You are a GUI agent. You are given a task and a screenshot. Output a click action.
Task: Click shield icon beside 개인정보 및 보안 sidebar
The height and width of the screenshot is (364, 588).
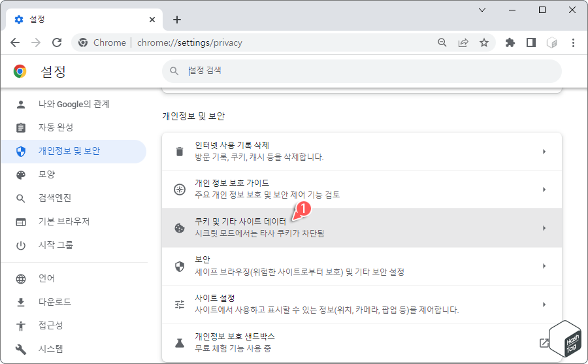click(x=21, y=152)
